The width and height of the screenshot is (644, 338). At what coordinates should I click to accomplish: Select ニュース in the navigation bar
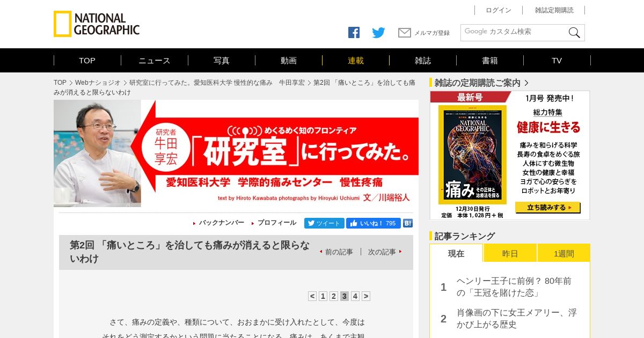(155, 61)
